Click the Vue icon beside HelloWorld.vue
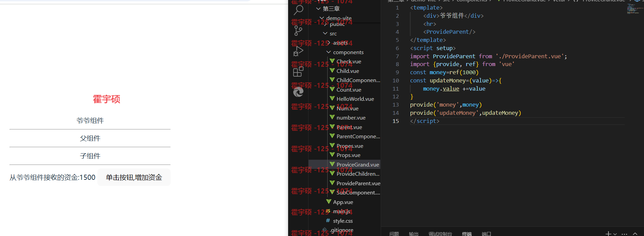644x236 pixels. (x=332, y=98)
